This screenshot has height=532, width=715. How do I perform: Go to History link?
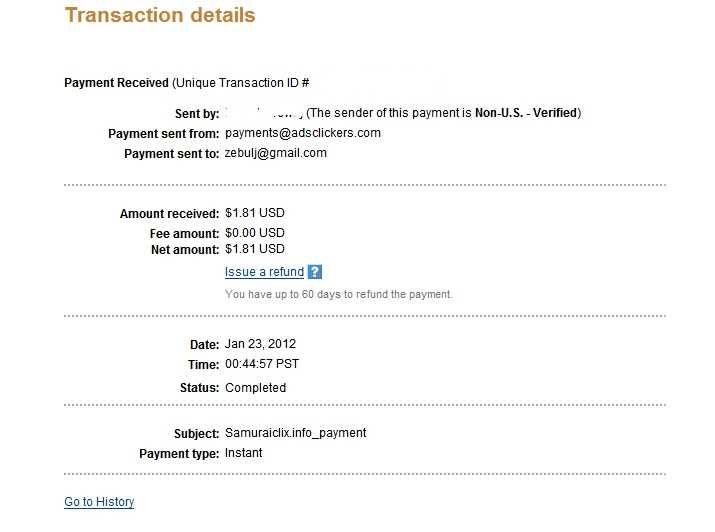click(x=99, y=501)
